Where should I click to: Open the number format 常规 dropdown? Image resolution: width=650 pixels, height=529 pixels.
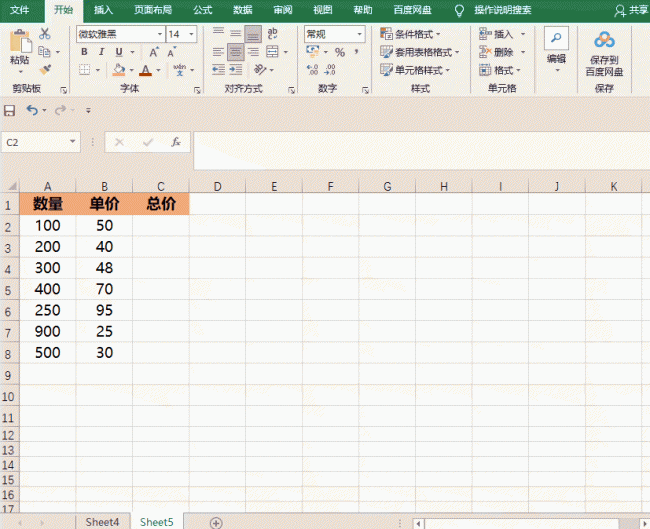359,34
